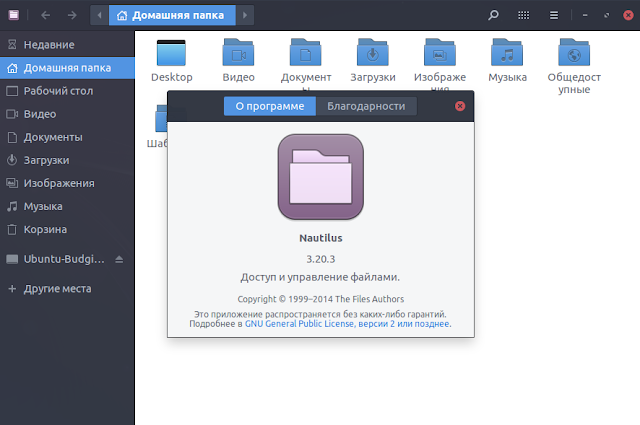Viewport: 640px width, 425px height.
Task: Click the version number 3.20.3
Action: pos(321,259)
